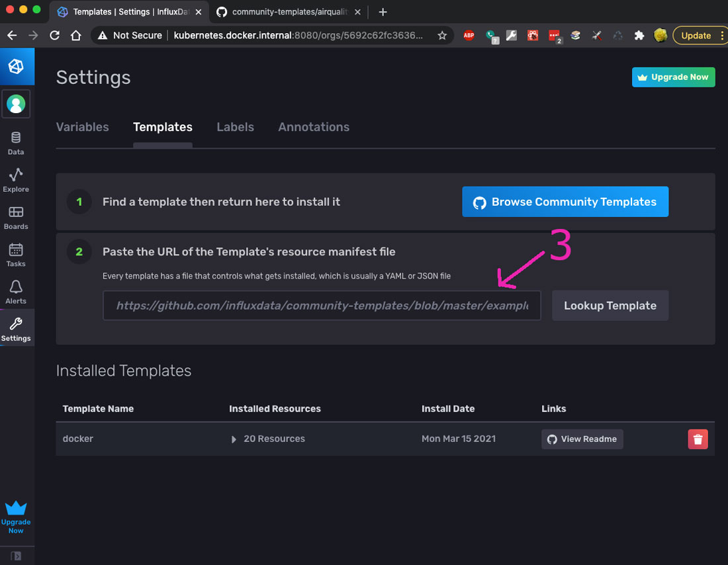Switch to the Labels tab

[x=235, y=127]
